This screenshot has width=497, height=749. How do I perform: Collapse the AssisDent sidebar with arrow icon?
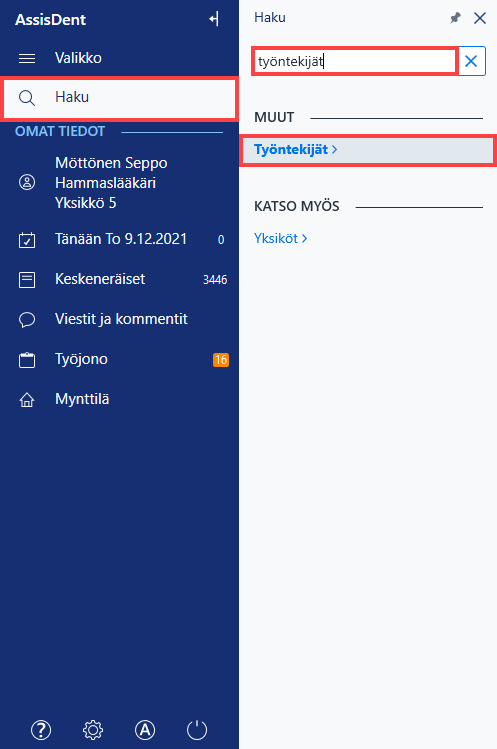click(x=214, y=19)
